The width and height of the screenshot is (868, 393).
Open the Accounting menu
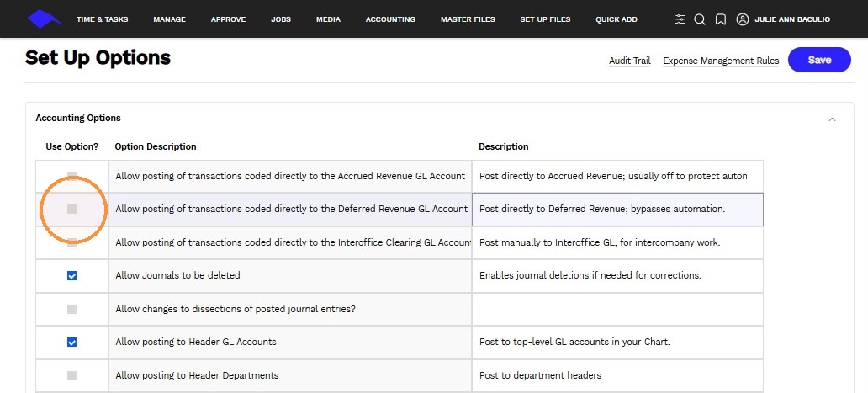(390, 19)
